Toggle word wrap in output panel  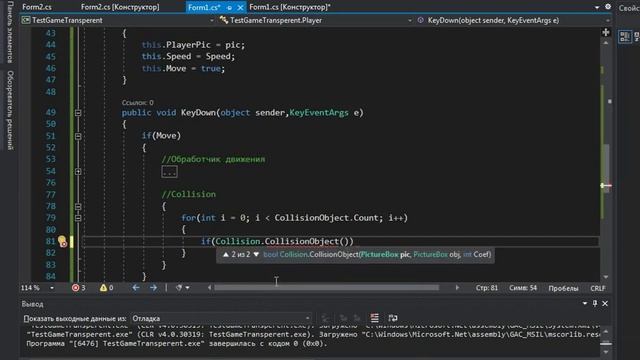coord(393,318)
